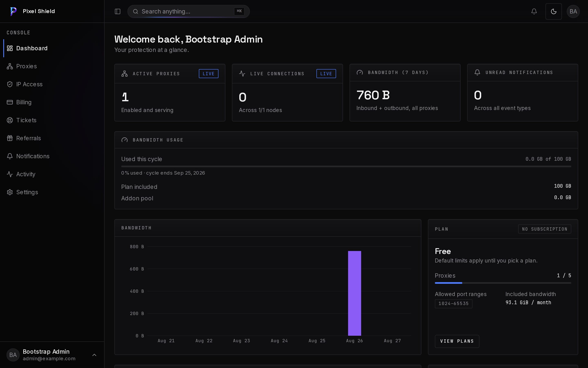Click the search magnifier icon
This screenshot has width=588, height=368.
click(x=136, y=11)
